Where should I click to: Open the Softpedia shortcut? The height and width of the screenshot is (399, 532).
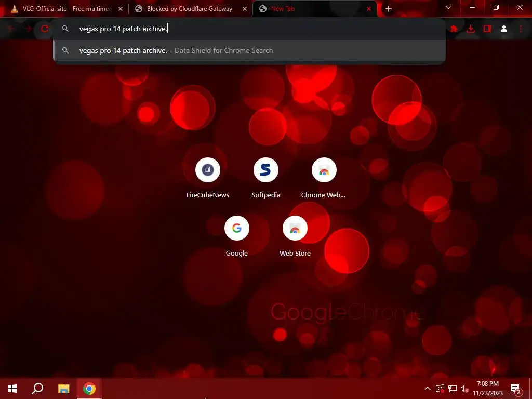pos(265,178)
